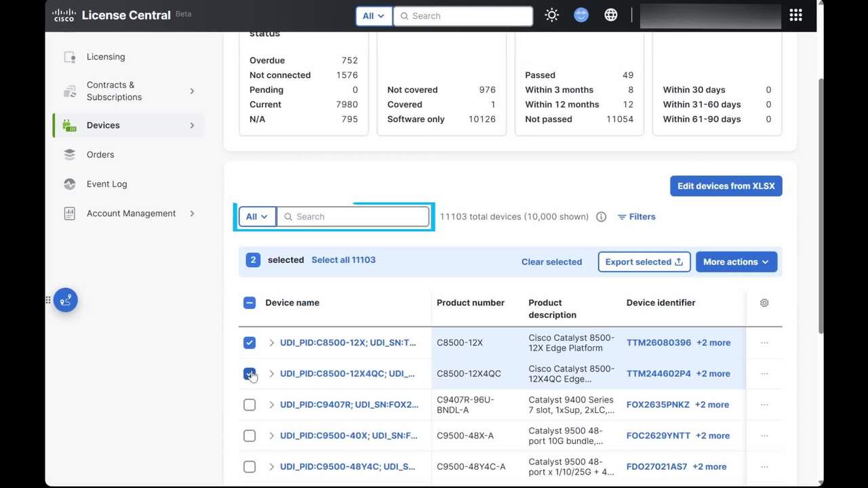Click the Orders sidebar icon
Viewport: 868px width, 488px height.
pos(69,155)
